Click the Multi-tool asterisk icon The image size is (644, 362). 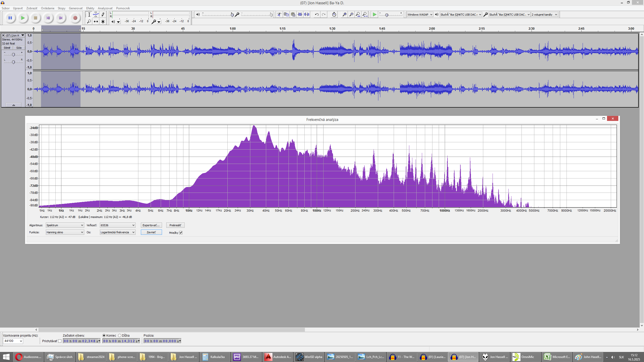103,22
